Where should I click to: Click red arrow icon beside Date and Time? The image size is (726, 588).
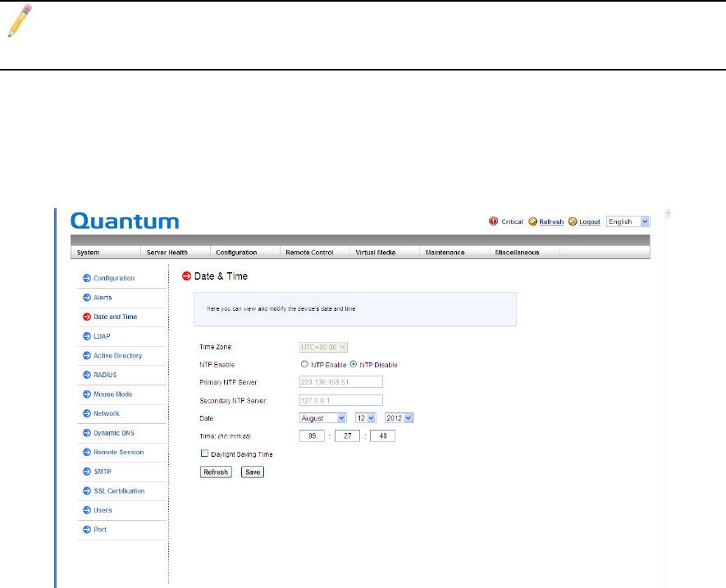(x=87, y=317)
